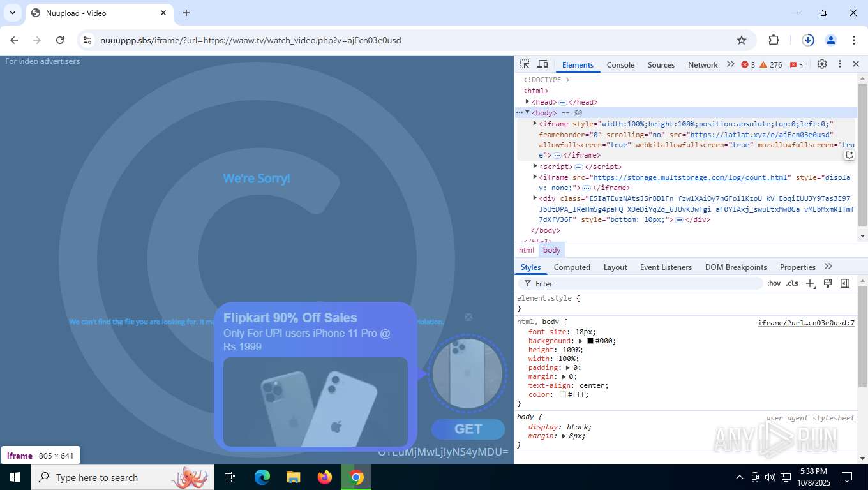Open the Extensions puzzle icon
The image size is (868, 490).
(774, 40)
